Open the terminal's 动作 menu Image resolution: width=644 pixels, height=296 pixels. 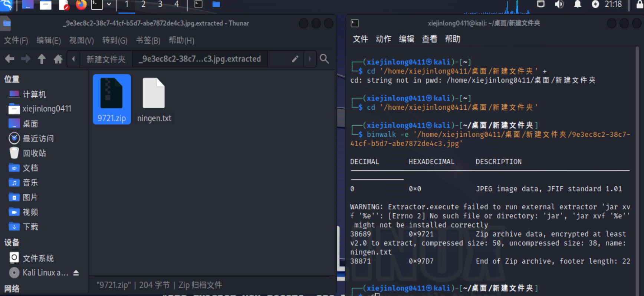click(383, 39)
